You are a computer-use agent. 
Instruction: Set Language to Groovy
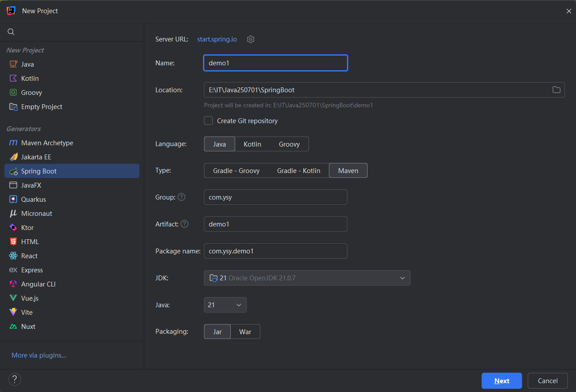(x=289, y=144)
